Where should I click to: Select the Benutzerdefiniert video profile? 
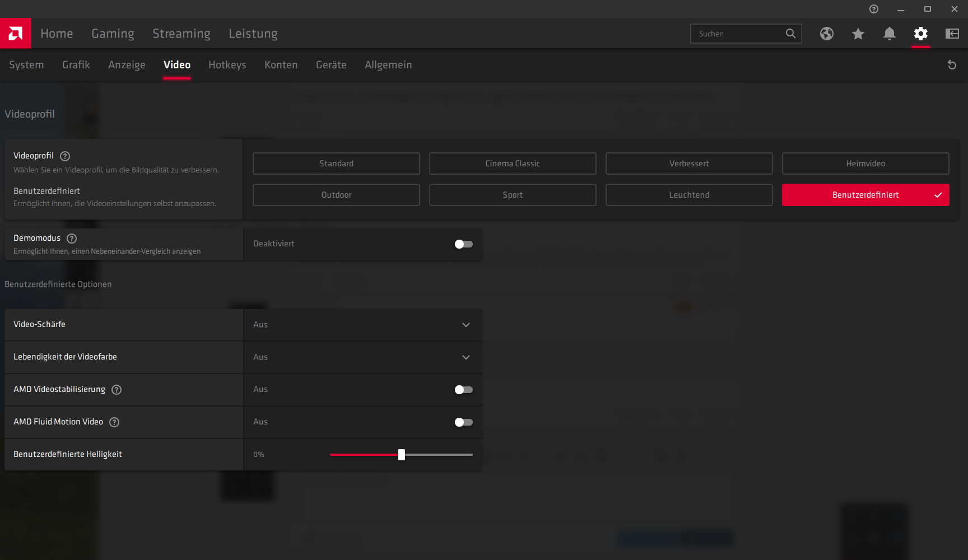click(865, 195)
